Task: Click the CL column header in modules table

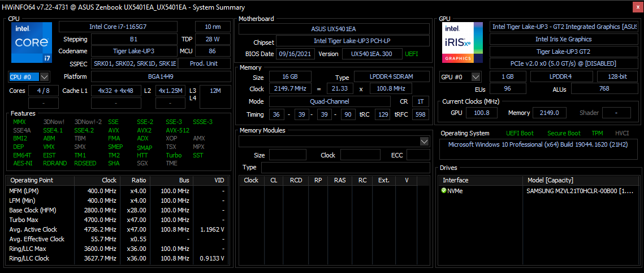Action: point(274,180)
